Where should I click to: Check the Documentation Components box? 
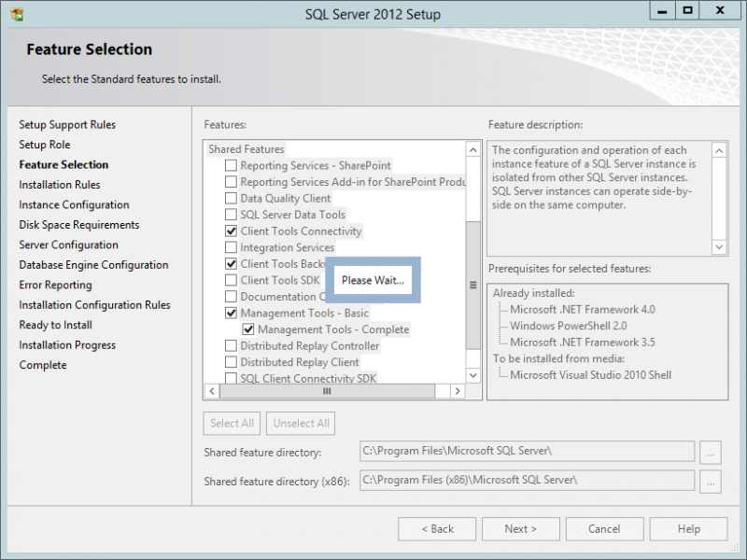[x=231, y=296]
